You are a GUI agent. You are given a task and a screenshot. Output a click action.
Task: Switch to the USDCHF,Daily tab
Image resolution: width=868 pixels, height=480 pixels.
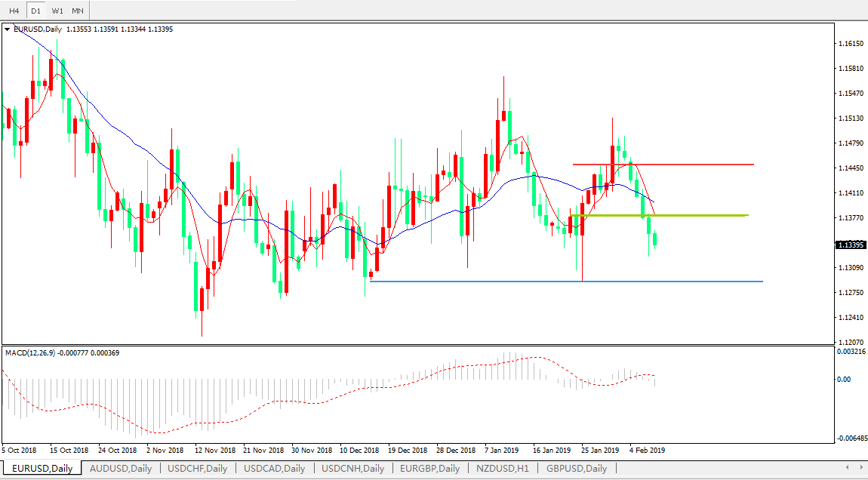click(x=197, y=469)
